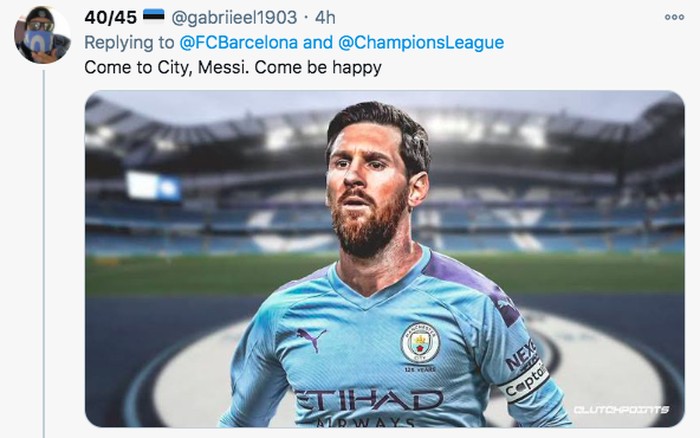This screenshot has height=438, width=700.
Task: Open the tweet's three-dot more options menu
Action: click(674, 17)
